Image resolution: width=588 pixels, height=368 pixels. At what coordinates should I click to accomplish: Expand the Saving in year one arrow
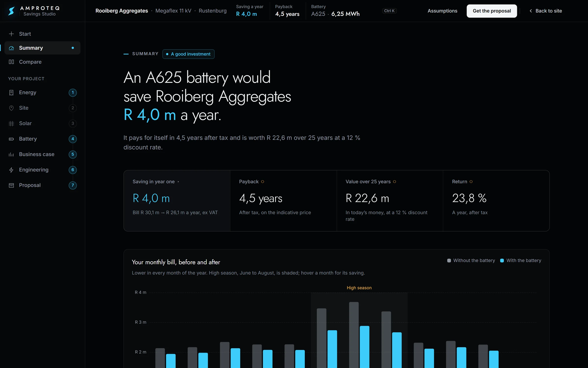(178, 182)
